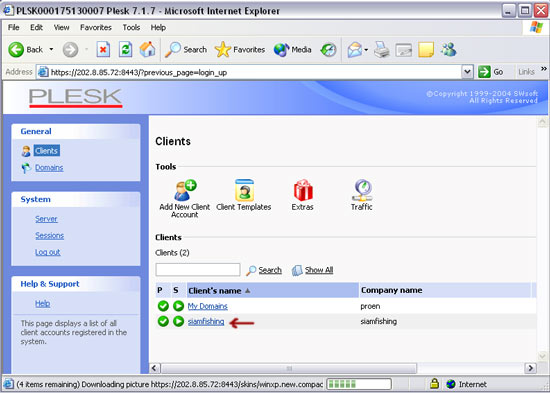
Task: Click the Search link with magnifier
Action: pyautogui.click(x=264, y=270)
